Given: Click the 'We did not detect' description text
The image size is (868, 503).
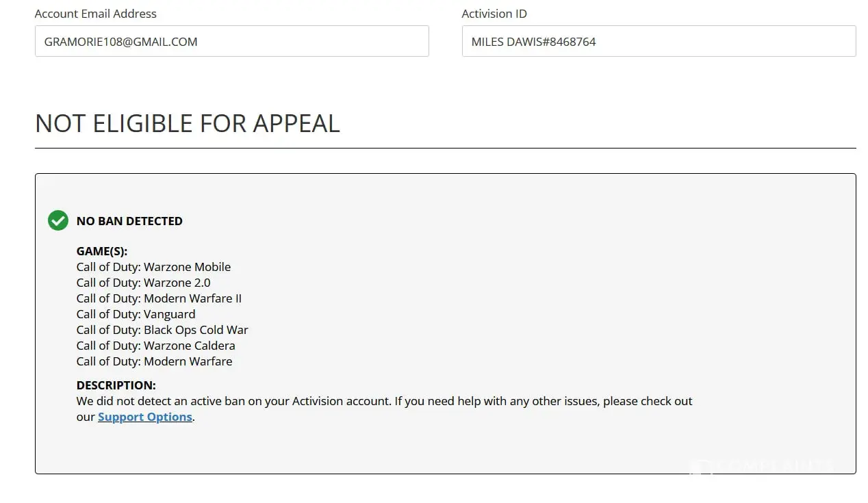Looking at the screenshot, I should (x=384, y=401).
